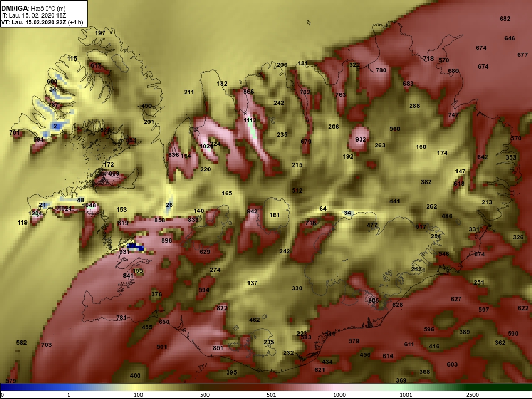Click the map value '701'

coord(14,132)
